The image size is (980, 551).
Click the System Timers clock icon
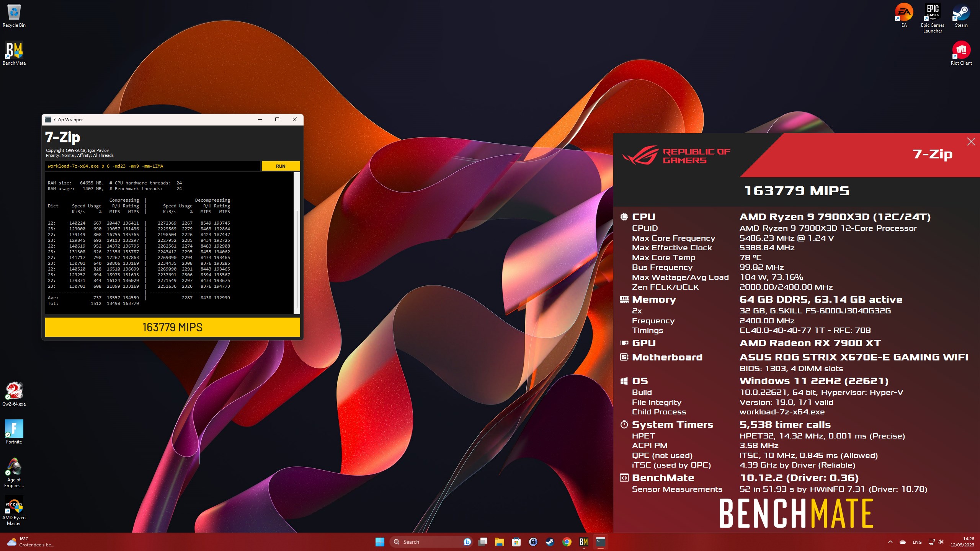point(624,424)
